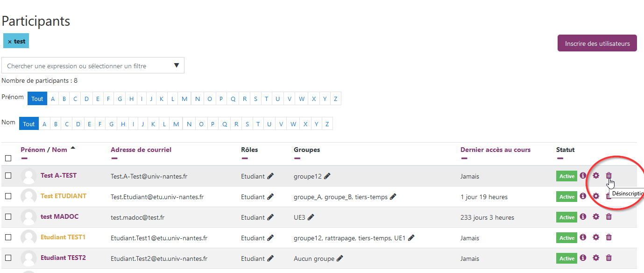Open gear settings for Test A-TEST
The width and height of the screenshot is (644, 273).
pos(595,176)
